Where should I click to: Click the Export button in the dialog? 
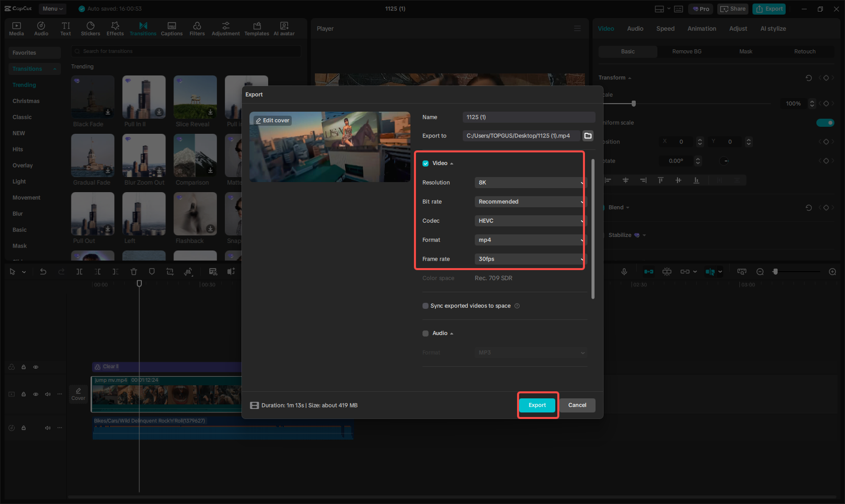coord(537,405)
